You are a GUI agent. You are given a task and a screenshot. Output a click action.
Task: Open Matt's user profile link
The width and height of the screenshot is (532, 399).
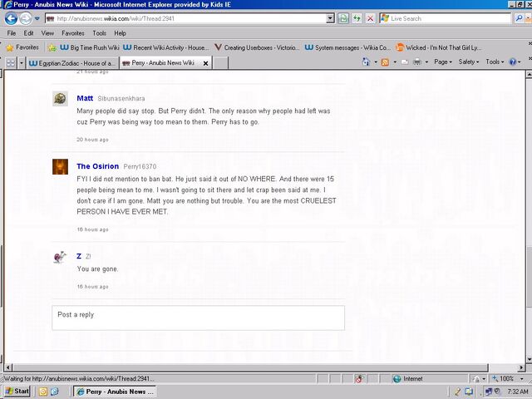pos(85,98)
